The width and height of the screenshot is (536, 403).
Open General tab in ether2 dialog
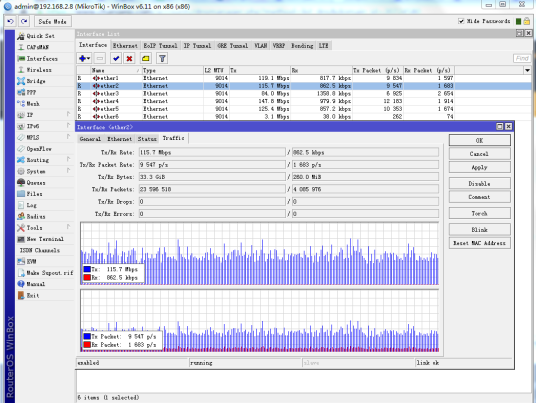(x=90, y=139)
